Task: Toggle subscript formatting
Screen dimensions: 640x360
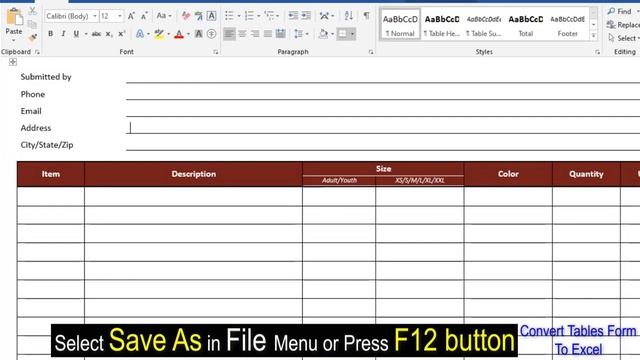Action: [109, 34]
